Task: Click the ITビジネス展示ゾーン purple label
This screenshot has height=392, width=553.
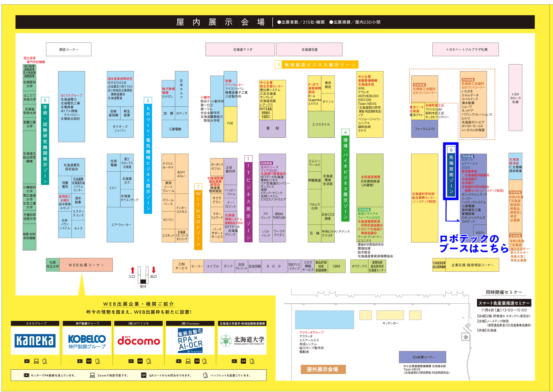Action: click(248, 199)
